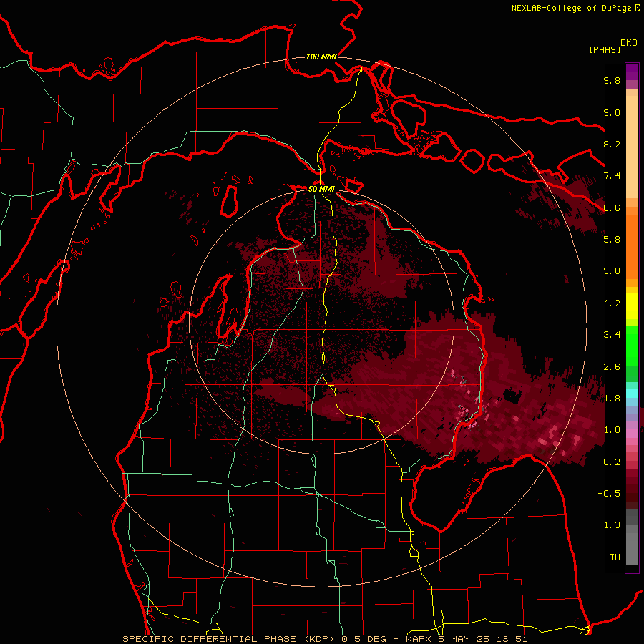Pick the yellow color bar segment
644x644 pixels.
(632, 306)
